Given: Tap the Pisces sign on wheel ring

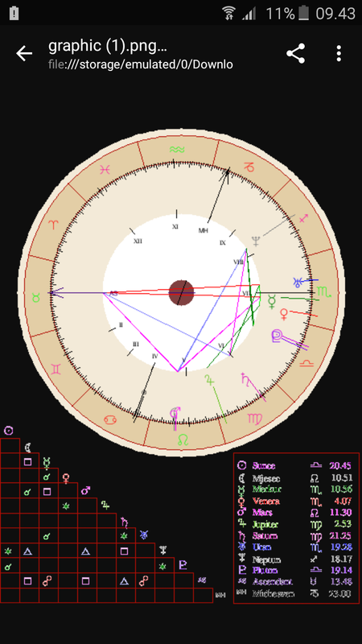Looking at the screenshot, I should coord(105,169).
